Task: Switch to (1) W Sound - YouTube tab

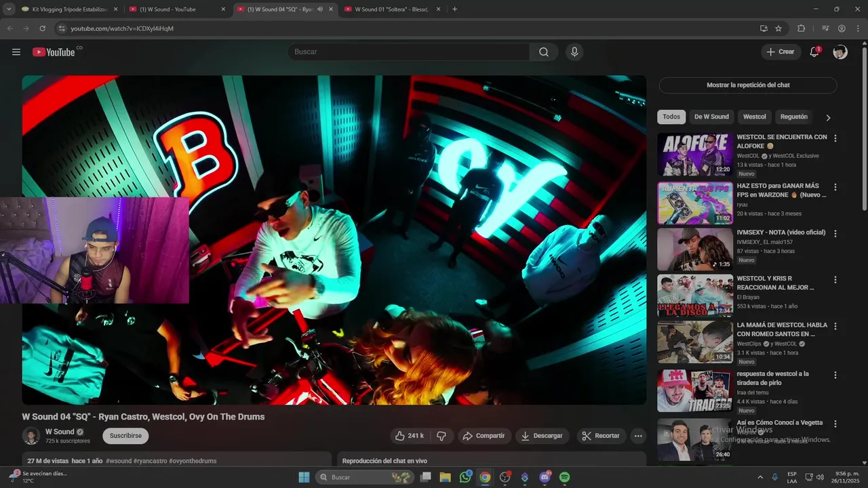Action: pos(176,9)
